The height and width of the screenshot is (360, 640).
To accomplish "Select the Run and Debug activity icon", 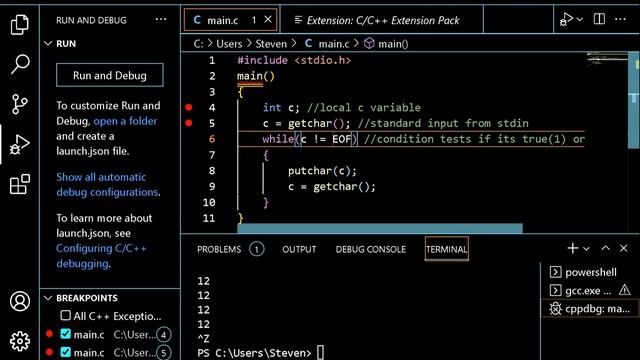I will point(20,144).
